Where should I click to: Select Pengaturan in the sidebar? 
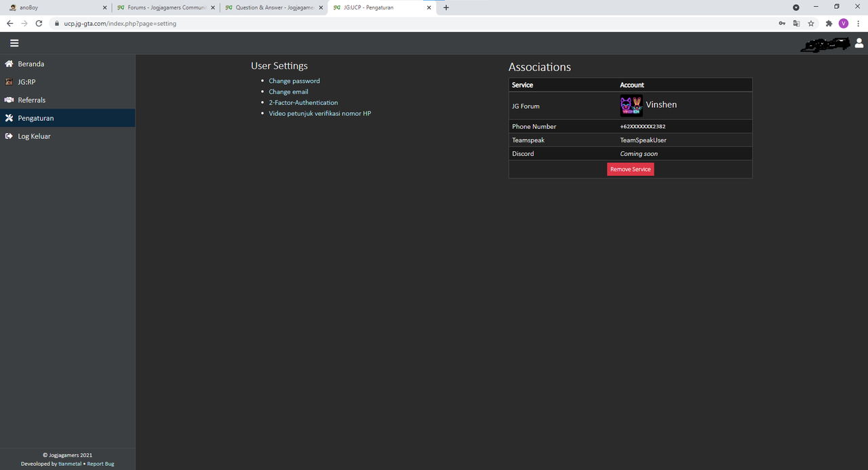[x=68, y=118]
